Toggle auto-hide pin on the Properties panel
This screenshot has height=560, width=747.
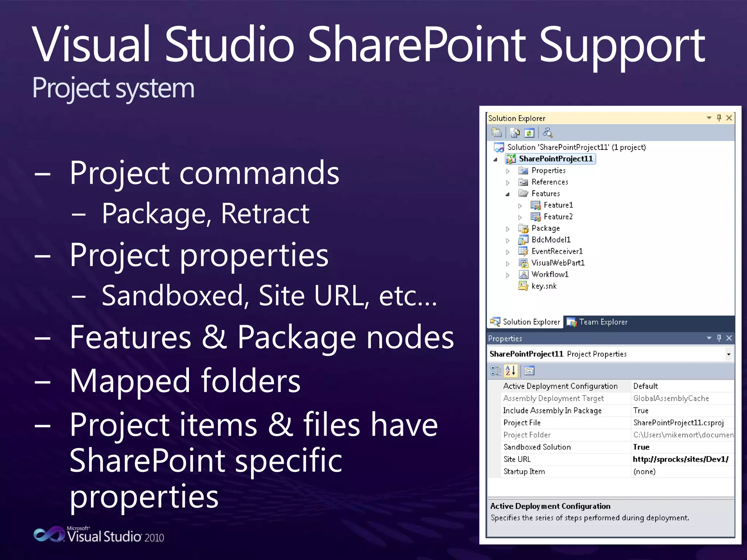719,338
